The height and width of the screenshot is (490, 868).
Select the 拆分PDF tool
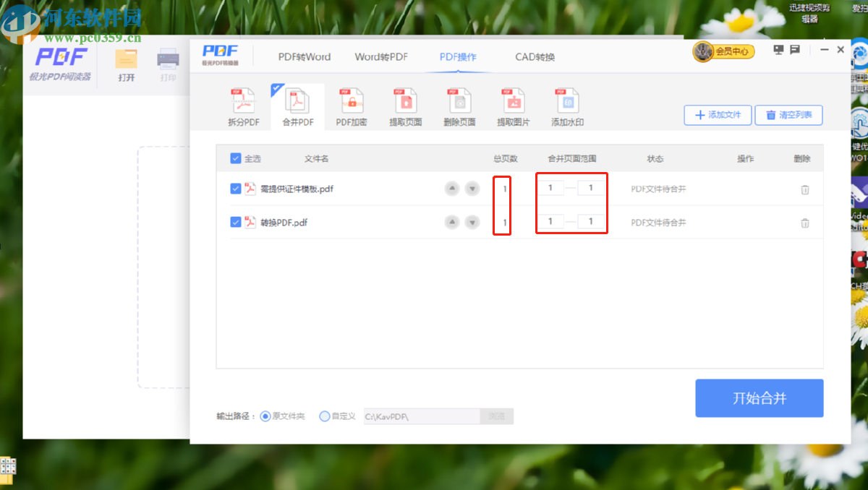242,106
